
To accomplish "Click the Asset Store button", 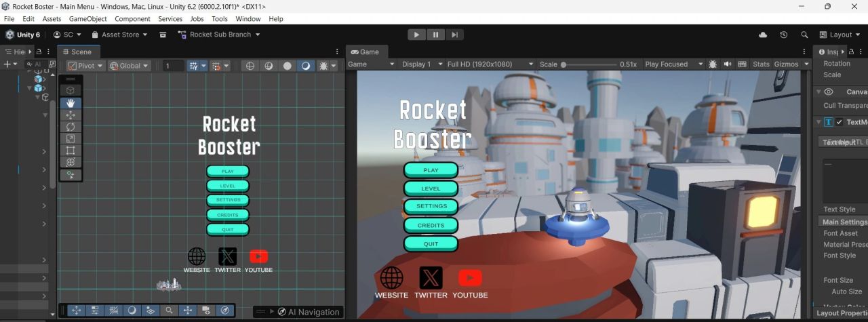I will [x=115, y=35].
